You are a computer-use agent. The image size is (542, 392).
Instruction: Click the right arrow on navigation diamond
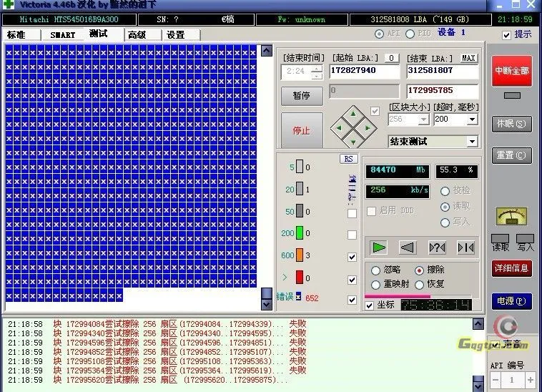(x=368, y=128)
